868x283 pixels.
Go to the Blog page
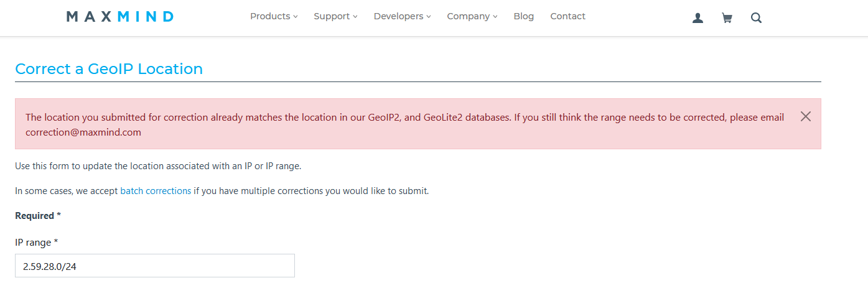click(524, 16)
